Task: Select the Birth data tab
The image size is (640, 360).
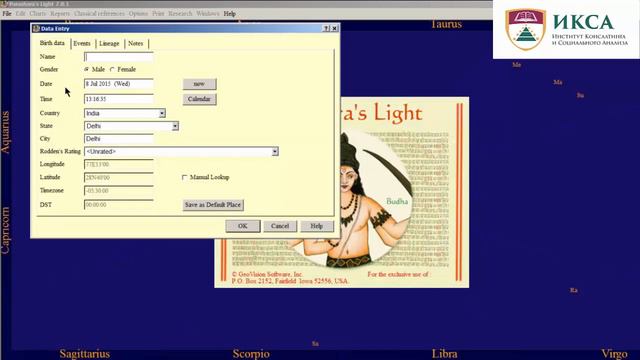Action: click(52, 43)
